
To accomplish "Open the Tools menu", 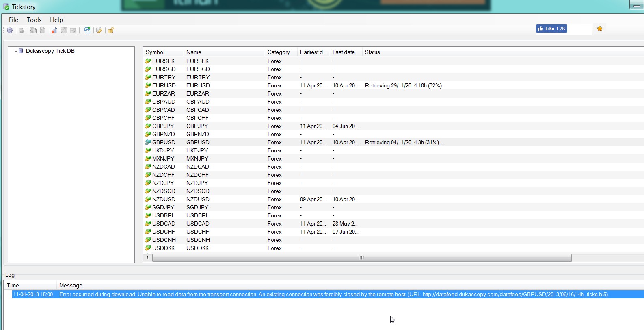I will pos(34,20).
